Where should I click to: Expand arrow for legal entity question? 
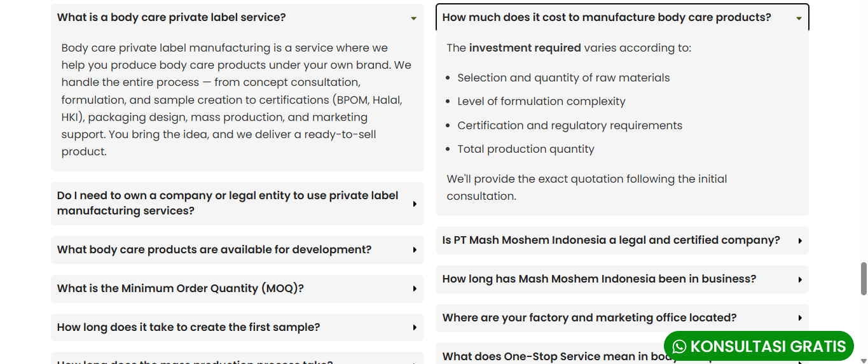(x=415, y=204)
